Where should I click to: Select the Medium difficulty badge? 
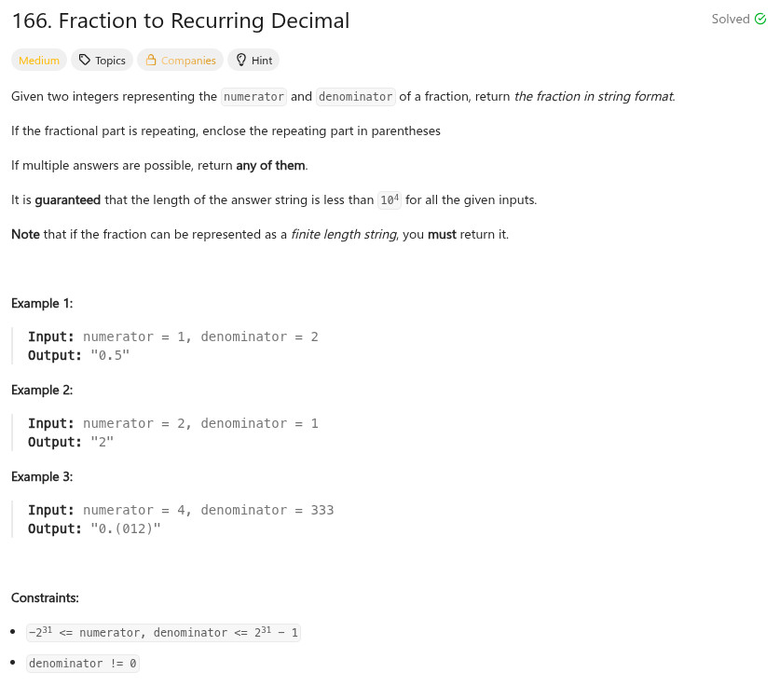pyautogui.click(x=39, y=61)
